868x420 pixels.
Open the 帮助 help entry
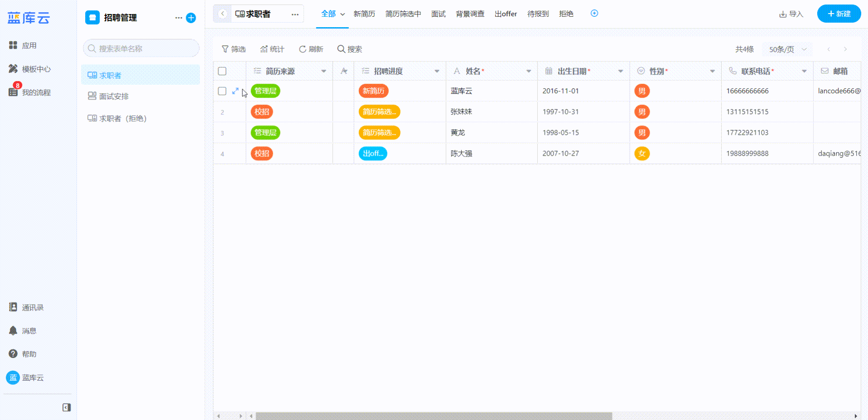coord(23,354)
